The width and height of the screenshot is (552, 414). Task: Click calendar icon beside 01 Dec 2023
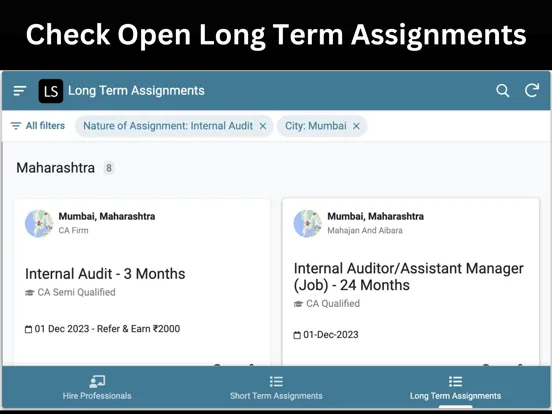pos(28,329)
